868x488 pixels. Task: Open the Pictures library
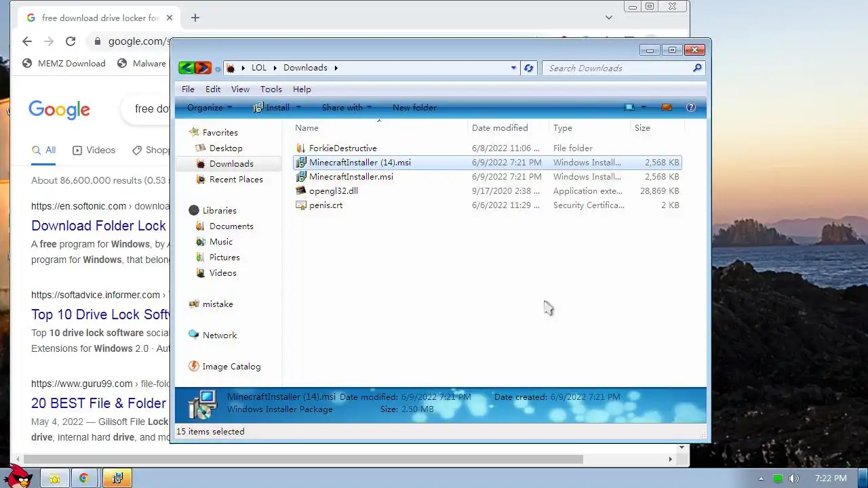coord(224,257)
